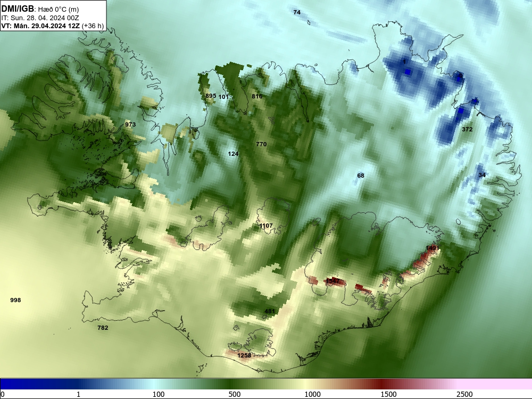Click the map value 101
Screen dimensions: 532x399
point(223,97)
